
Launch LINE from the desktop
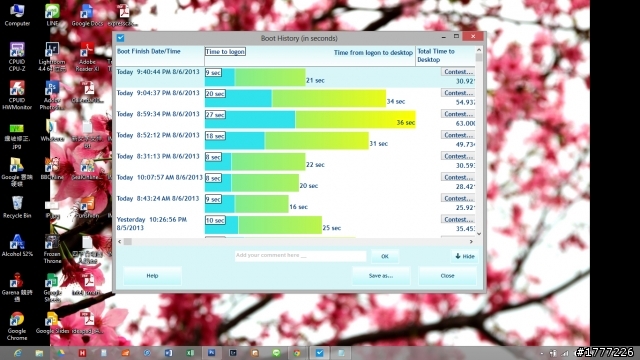pyautogui.click(x=52, y=15)
